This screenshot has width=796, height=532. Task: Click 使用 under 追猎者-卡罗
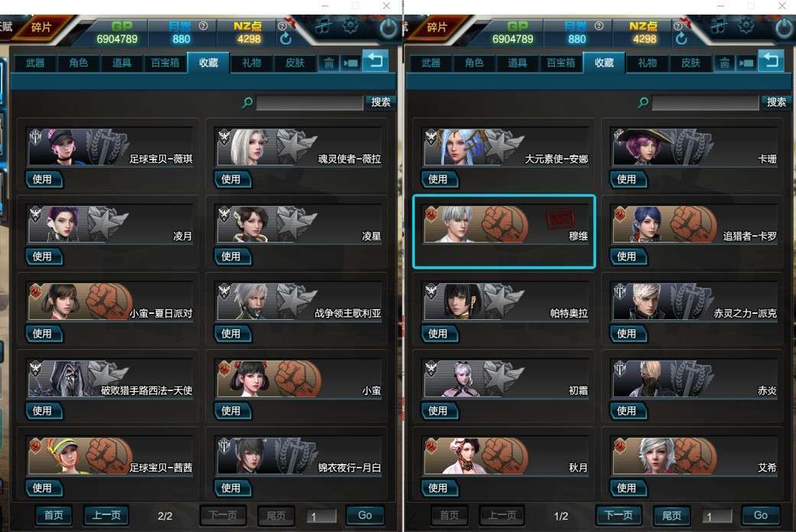click(x=628, y=256)
